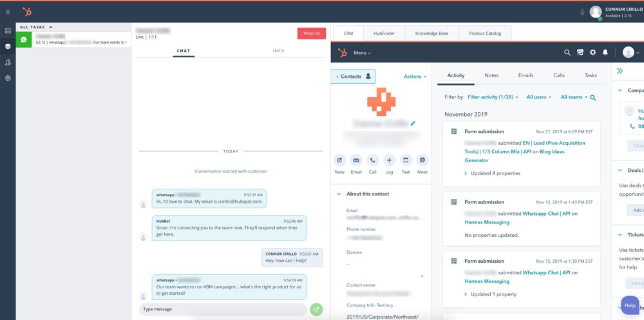Click the Note action icon
This screenshot has width=644, height=320.
339,160
